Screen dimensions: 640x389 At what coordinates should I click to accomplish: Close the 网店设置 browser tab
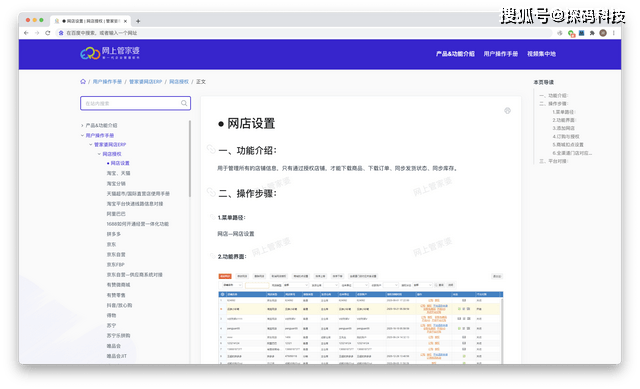[125, 21]
